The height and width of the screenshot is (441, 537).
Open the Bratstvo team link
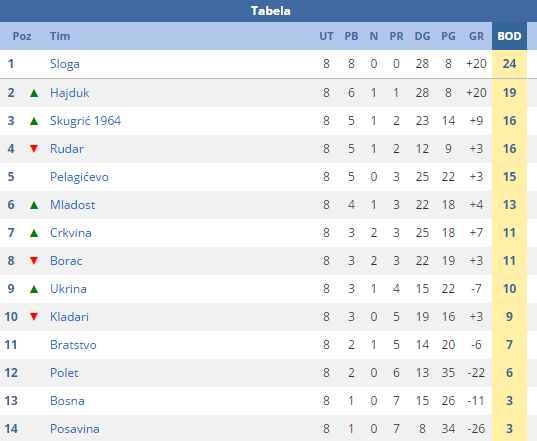(x=73, y=345)
